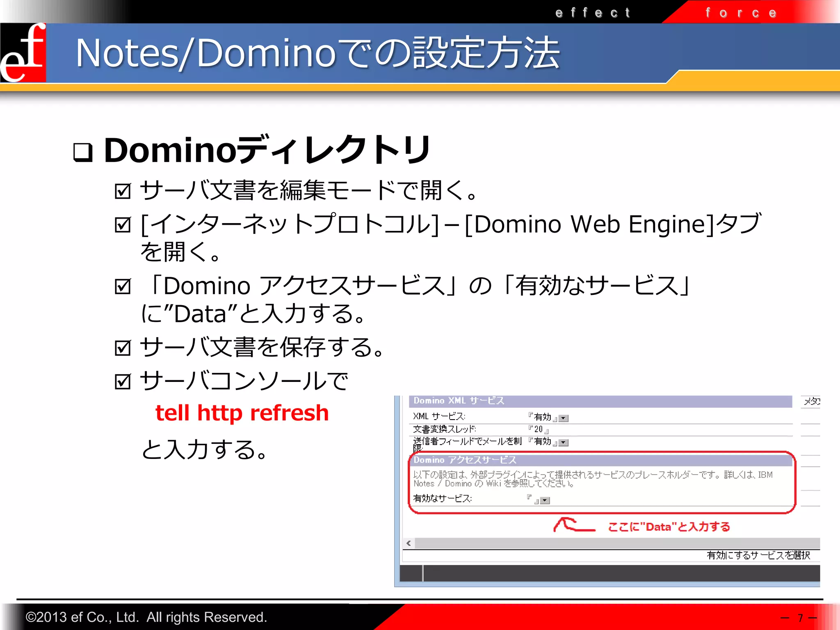Click the page number 7
The height and width of the screenshot is (630, 840).
click(800, 618)
